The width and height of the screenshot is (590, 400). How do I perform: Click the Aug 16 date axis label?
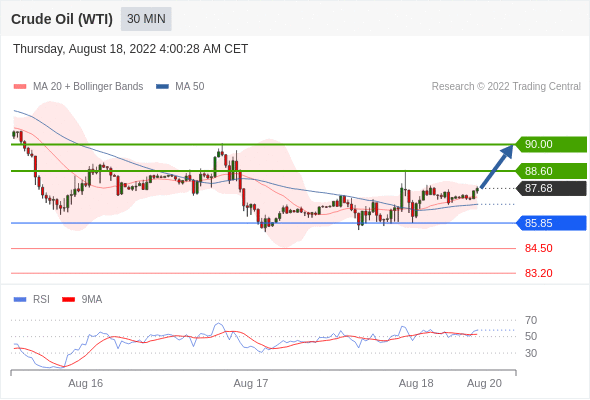coord(85,383)
